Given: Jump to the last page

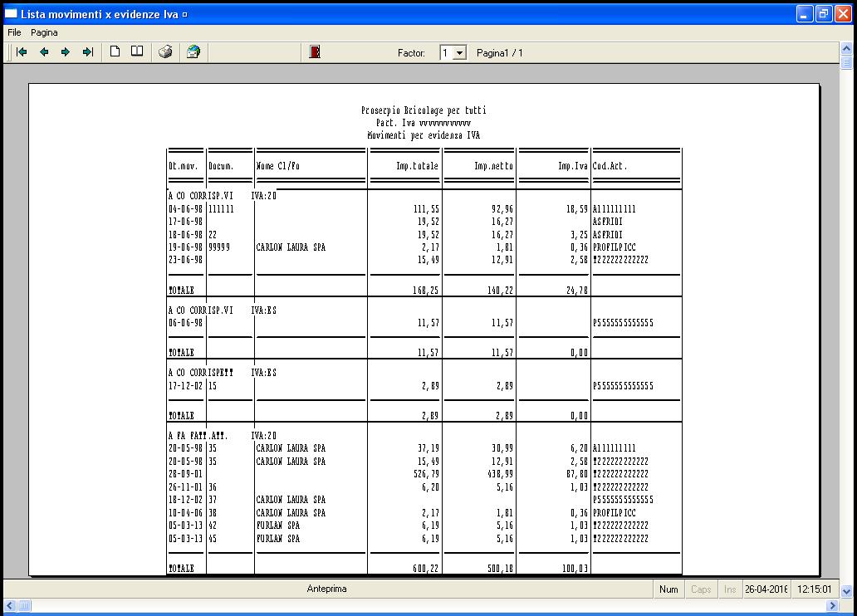Looking at the screenshot, I should pyautogui.click(x=87, y=52).
